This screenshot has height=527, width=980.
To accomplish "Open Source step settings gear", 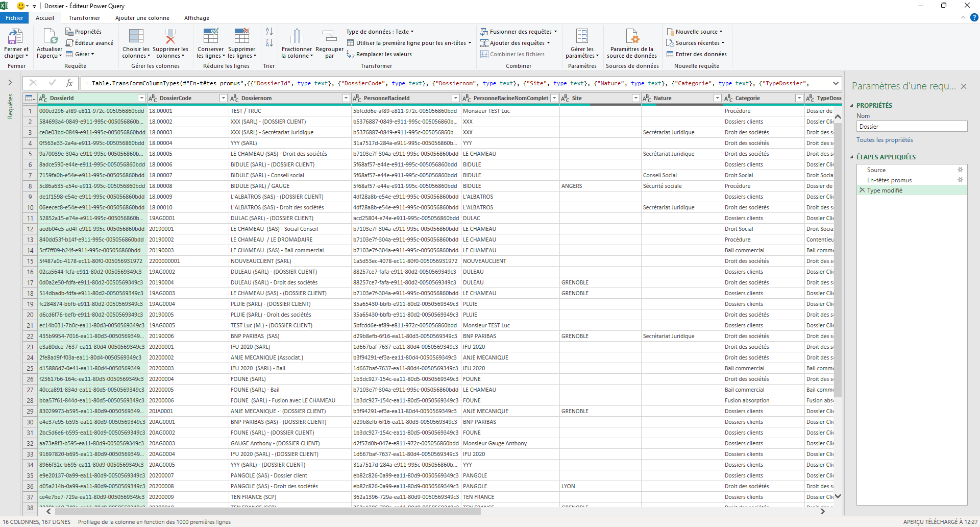I will 960,170.
